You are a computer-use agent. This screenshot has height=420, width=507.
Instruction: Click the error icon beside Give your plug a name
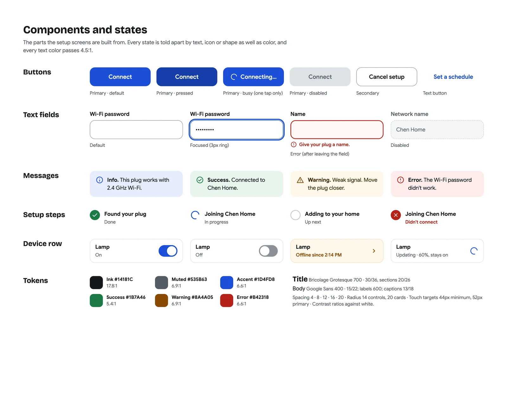[x=294, y=144]
